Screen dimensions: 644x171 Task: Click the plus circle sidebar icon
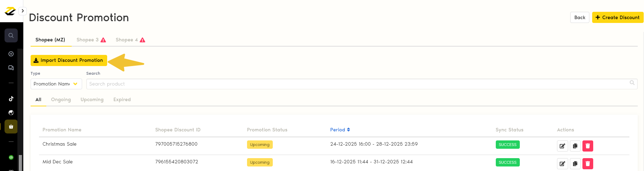[x=11, y=54]
